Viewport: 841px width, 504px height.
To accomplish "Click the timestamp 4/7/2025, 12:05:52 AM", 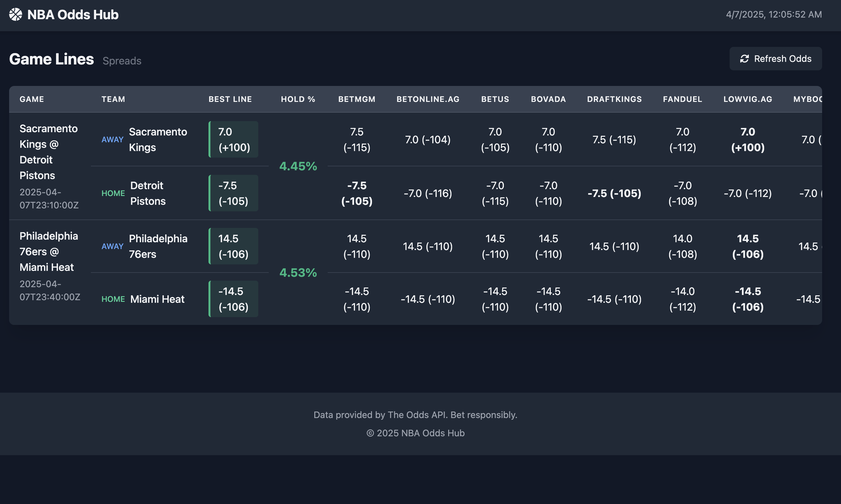I will [774, 15].
